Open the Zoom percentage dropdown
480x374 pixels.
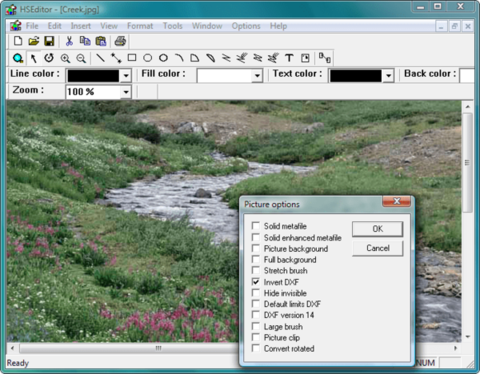click(126, 92)
